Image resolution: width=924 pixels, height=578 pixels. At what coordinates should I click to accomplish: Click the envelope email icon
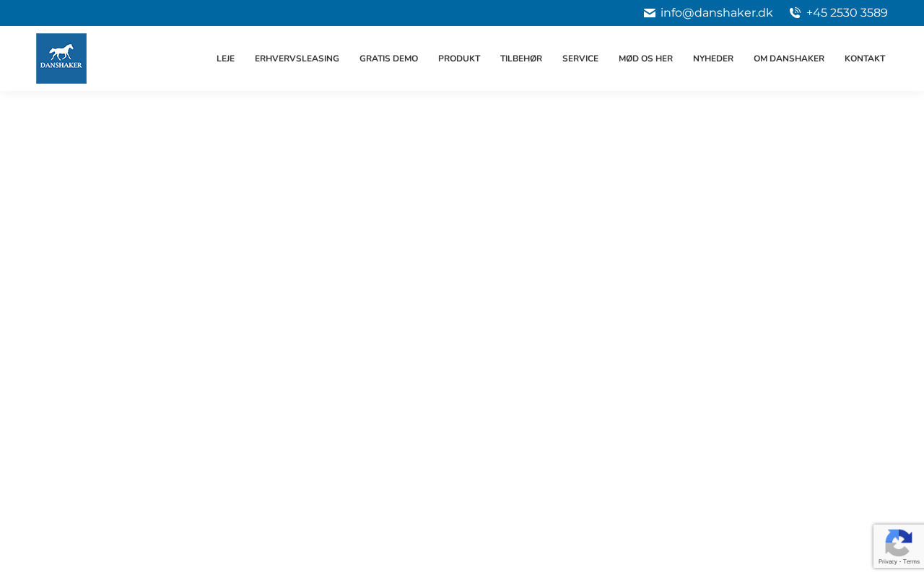tap(650, 13)
